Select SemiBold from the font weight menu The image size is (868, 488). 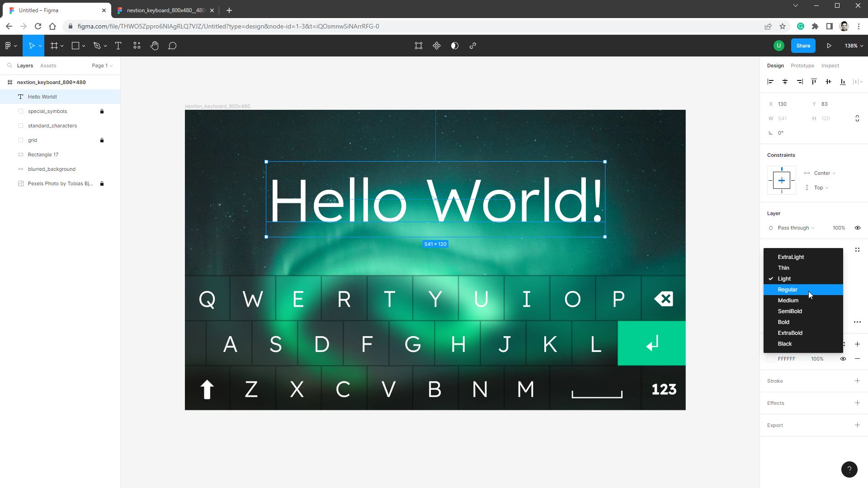tap(789, 311)
